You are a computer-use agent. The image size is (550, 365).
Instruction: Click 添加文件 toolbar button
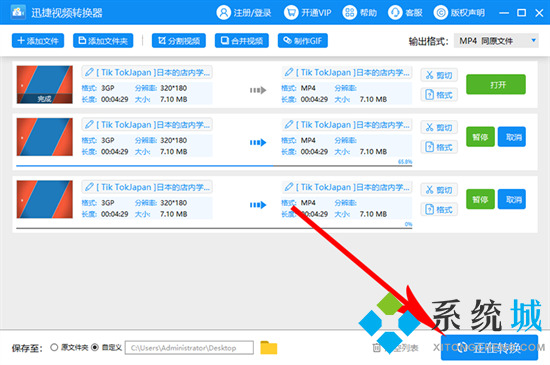[38, 41]
